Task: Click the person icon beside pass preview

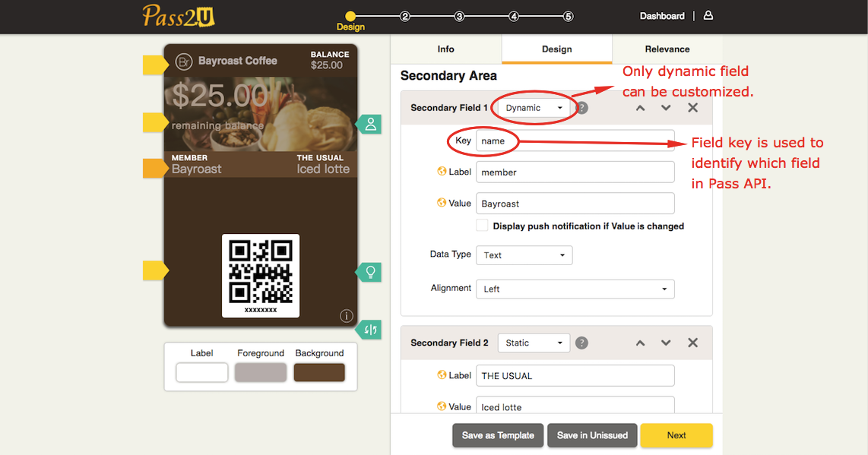Action: tap(370, 125)
